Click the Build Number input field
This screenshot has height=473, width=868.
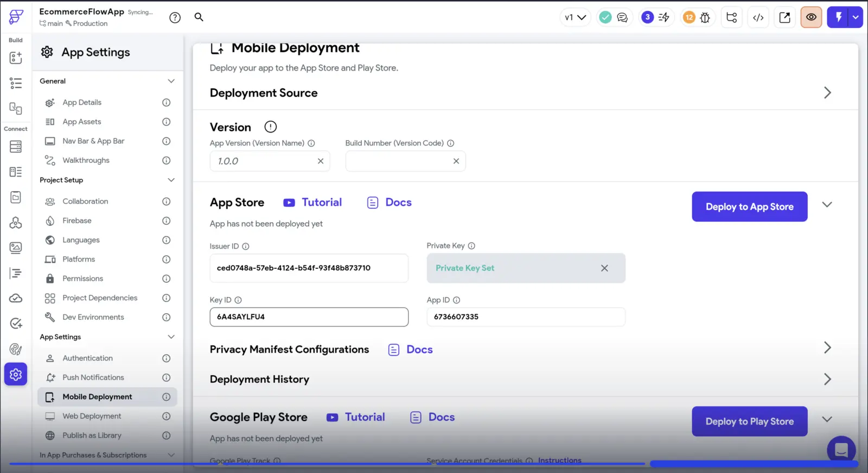[x=405, y=161]
